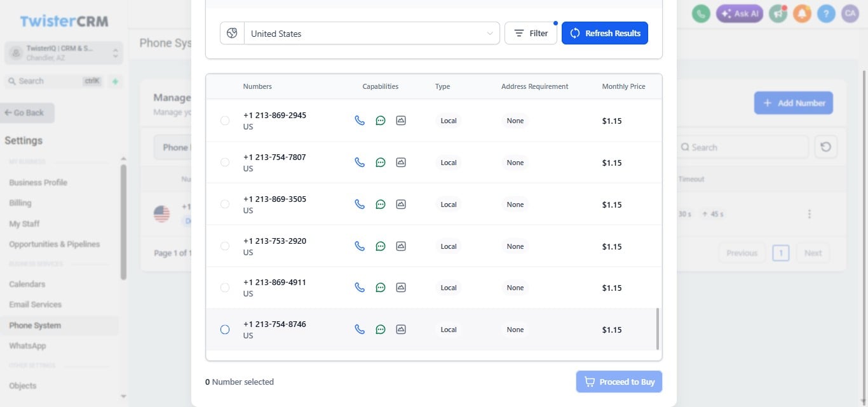Click voice capability icon for +1 213-869-2945
This screenshot has height=407, width=868.
pyautogui.click(x=360, y=120)
